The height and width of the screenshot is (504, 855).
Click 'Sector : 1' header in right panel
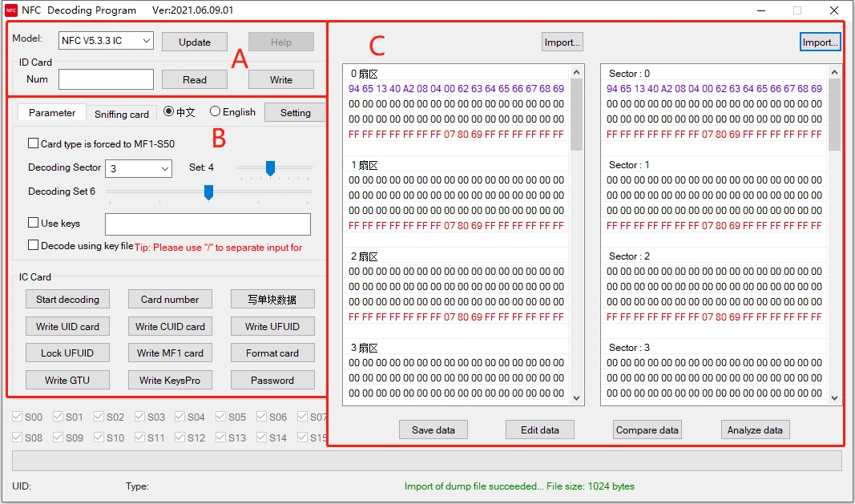(x=629, y=165)
